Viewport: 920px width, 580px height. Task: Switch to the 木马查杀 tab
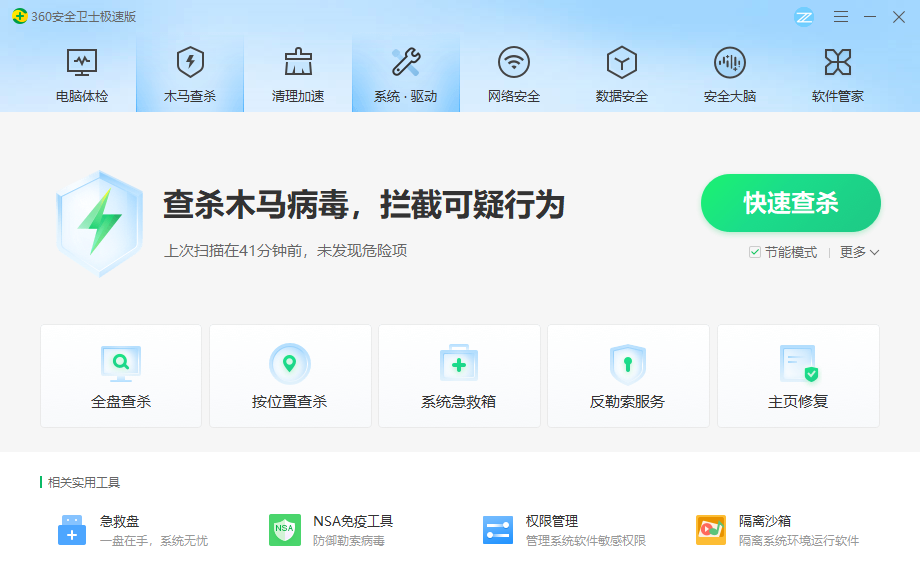[189, 72]
